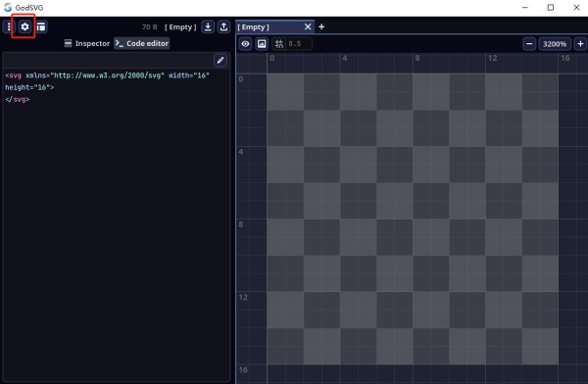Click the snap value field showing 0.5

299,44
